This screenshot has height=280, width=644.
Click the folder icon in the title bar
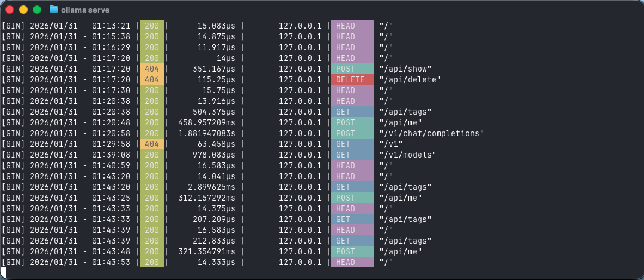pyautogui.click(x=53, y=9)
